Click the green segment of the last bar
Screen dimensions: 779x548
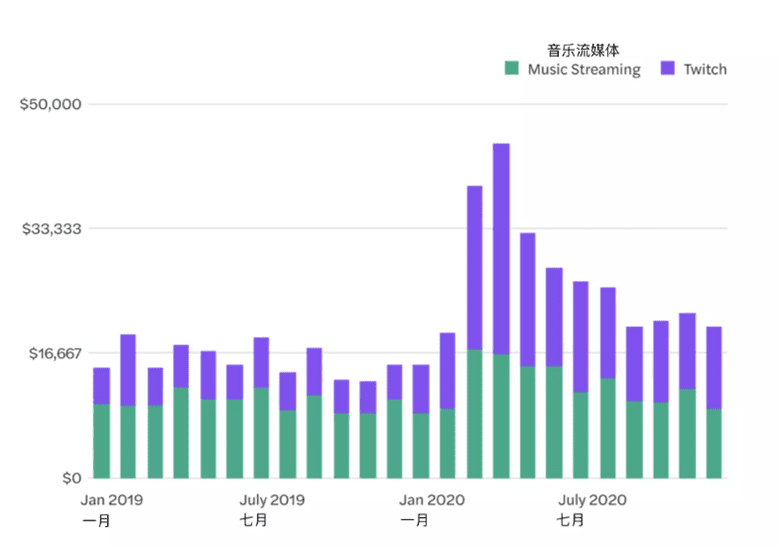pos(714,443)
